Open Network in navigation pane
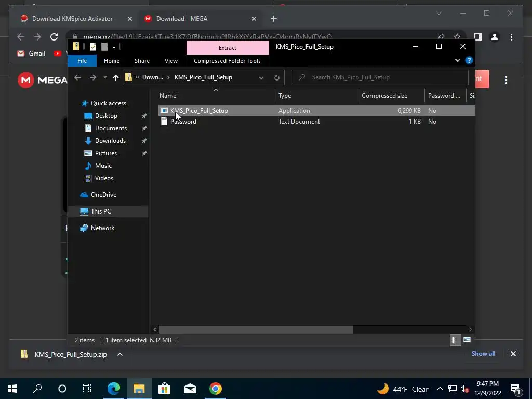This screenshot has width=532, height=399. pyautogui.click(x=102, y=228)
